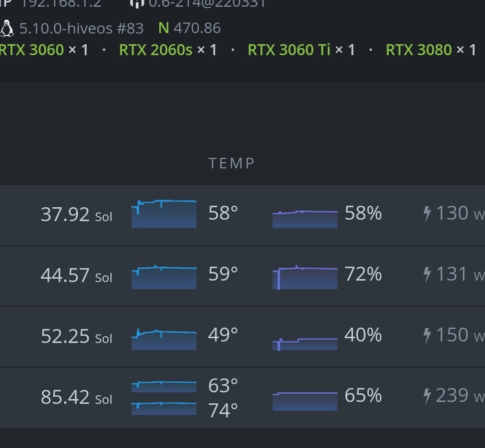Click the 59° temperature reading
The width and height of the screenshot is (485, 448).
pyautogui.click(x=223, y=274)
